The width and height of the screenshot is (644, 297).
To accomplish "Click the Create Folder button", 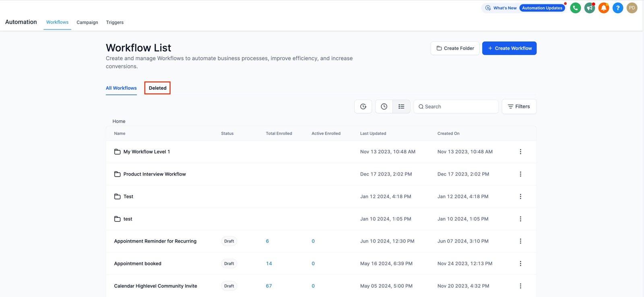I will [455, 48].
